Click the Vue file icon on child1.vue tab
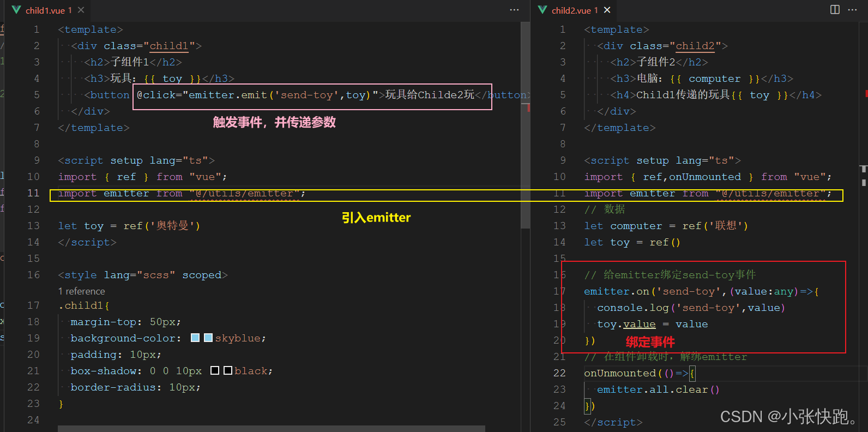Viewport: 868px width, 432px height. click(16, 10)
